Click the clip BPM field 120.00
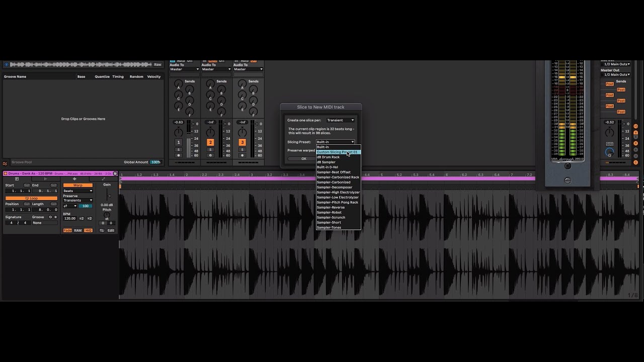The height and width of the screenshot is (362, 644). [70, 218]
